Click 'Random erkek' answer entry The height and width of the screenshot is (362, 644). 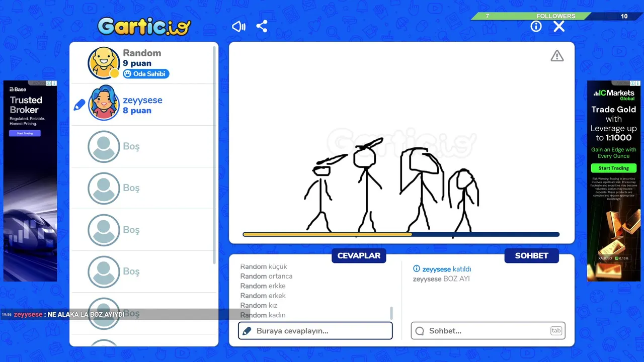[263, 296]
